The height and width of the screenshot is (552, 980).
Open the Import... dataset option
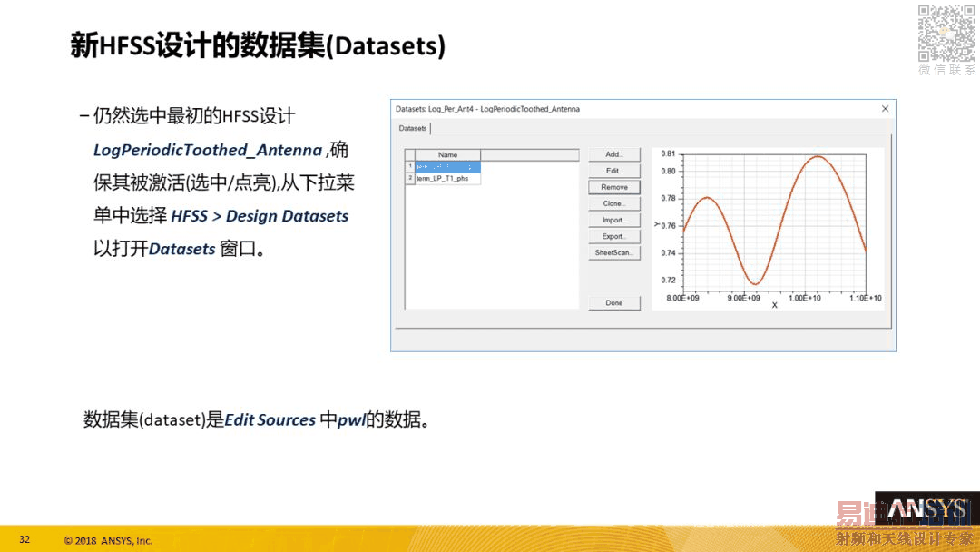[x=613, y=220]
